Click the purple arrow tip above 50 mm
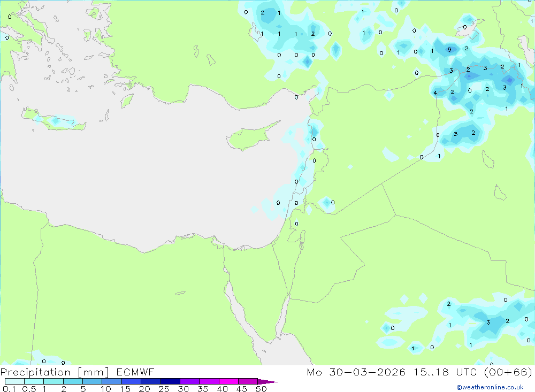Screen dimensions: 535x392 [x=267, y=381]
